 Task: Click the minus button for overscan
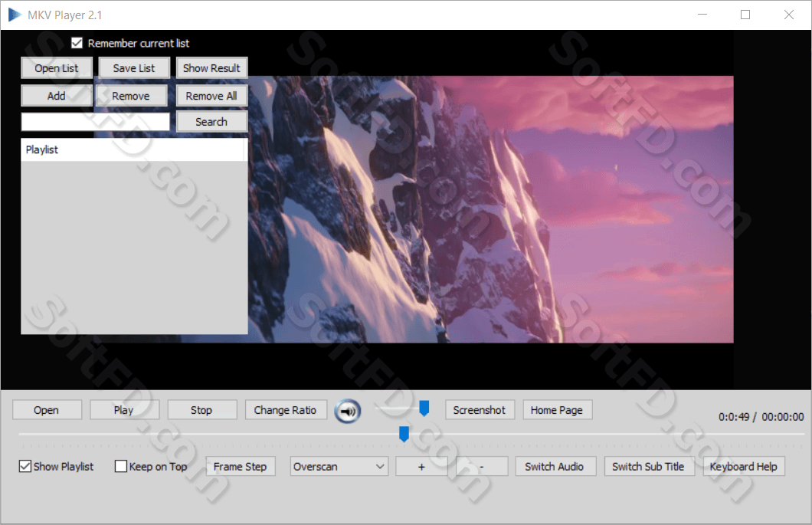(x=482, y=467)
